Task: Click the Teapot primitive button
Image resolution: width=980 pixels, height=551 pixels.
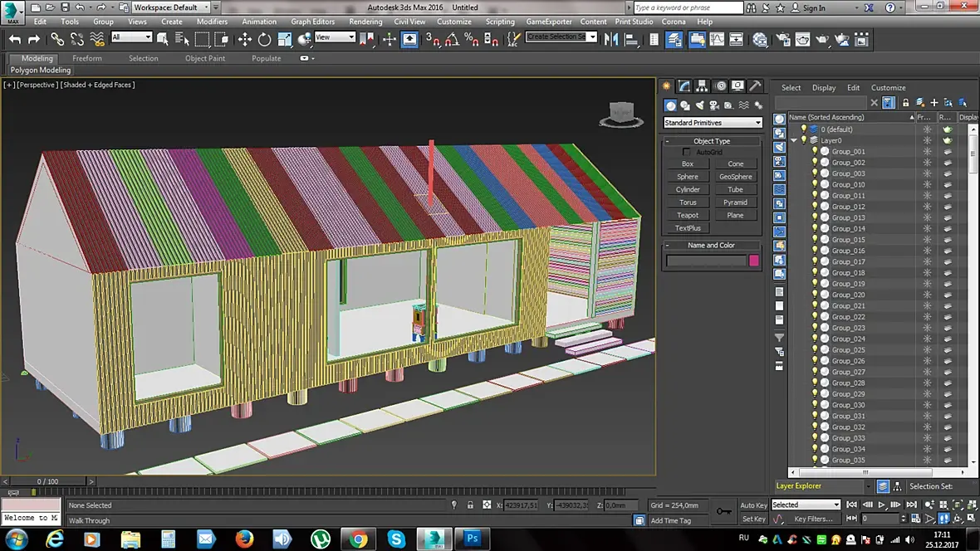Action: click(688, 216)
